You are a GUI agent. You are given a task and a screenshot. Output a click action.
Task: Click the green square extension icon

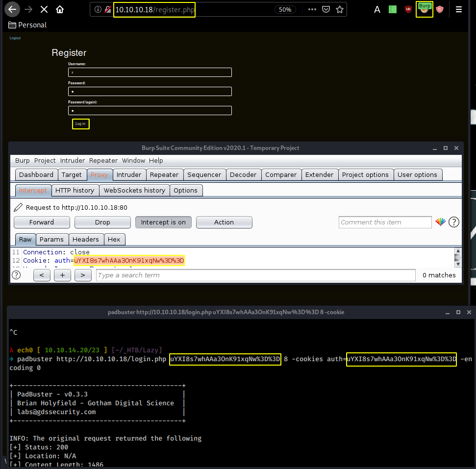click(x=393, y=10)
